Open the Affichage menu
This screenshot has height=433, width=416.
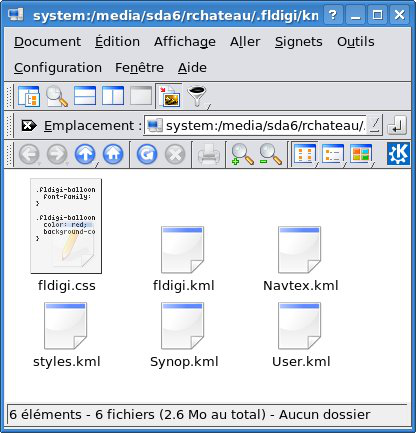(185, 42)
